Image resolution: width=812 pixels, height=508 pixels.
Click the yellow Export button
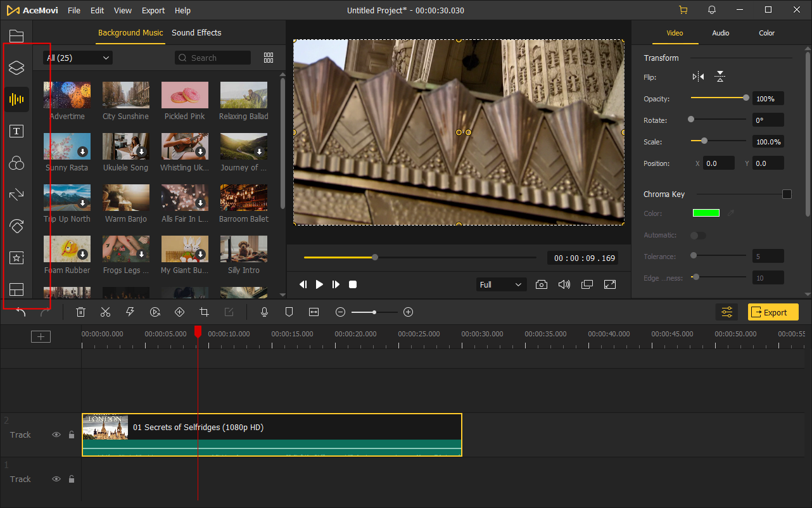pos(773,312)
